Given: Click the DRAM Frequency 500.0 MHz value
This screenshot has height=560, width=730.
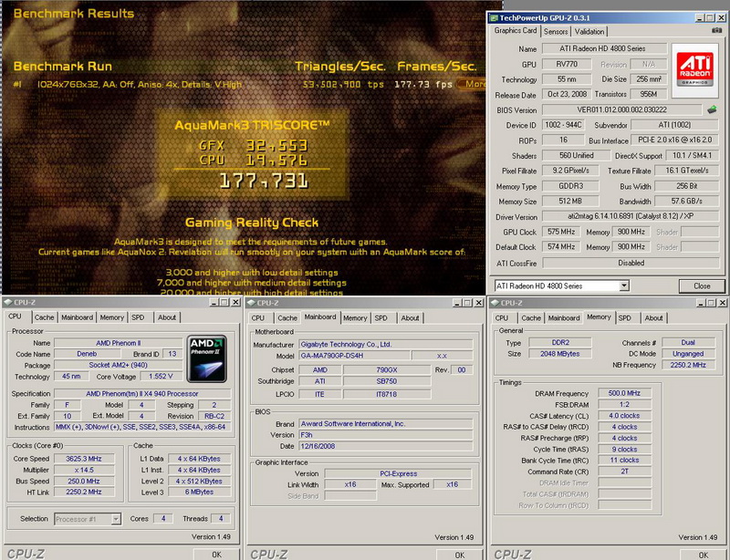Looking at the screenshot, I should tap(624, 393).
